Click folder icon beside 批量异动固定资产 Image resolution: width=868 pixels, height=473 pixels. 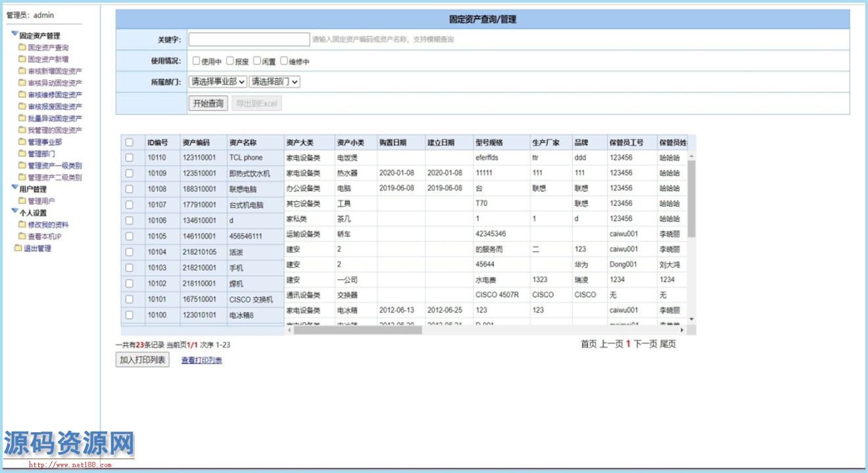tap(22, 118)
